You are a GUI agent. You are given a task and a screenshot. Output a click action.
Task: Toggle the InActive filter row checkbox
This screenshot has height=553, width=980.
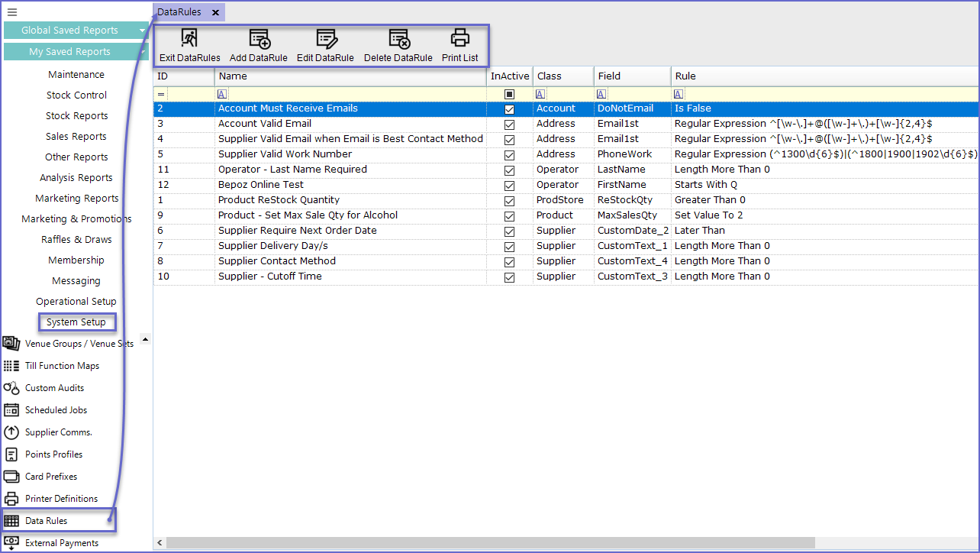(x=509, y=95)
